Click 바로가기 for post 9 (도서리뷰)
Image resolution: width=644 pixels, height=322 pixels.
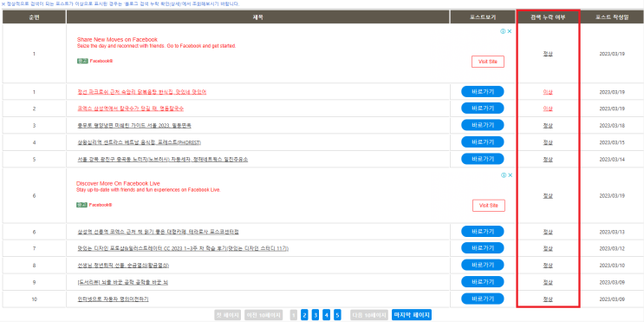point(483,282)
